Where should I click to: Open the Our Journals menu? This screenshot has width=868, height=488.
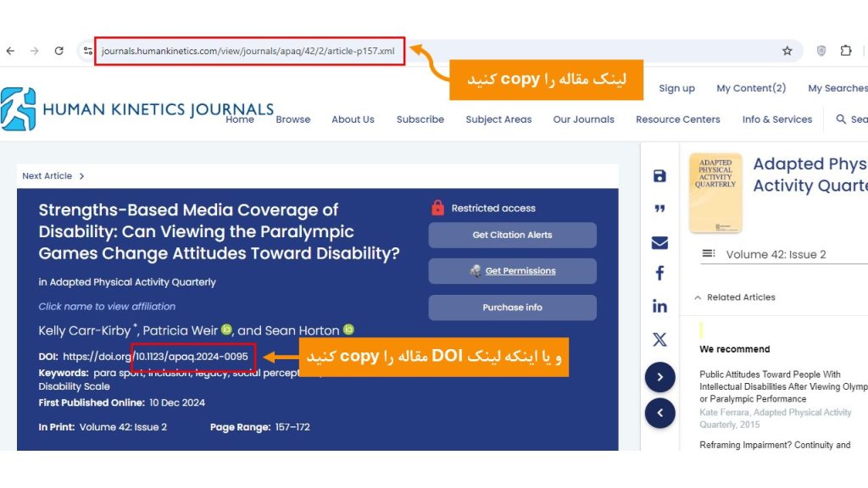click(x=583, y=119)
